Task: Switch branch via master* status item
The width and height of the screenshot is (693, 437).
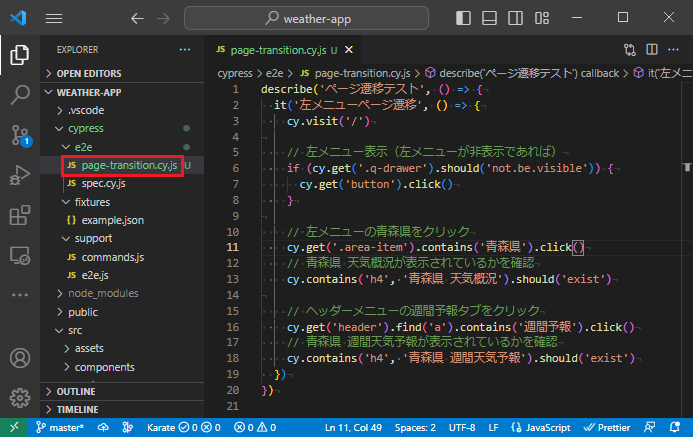Action: click(60, 427)
